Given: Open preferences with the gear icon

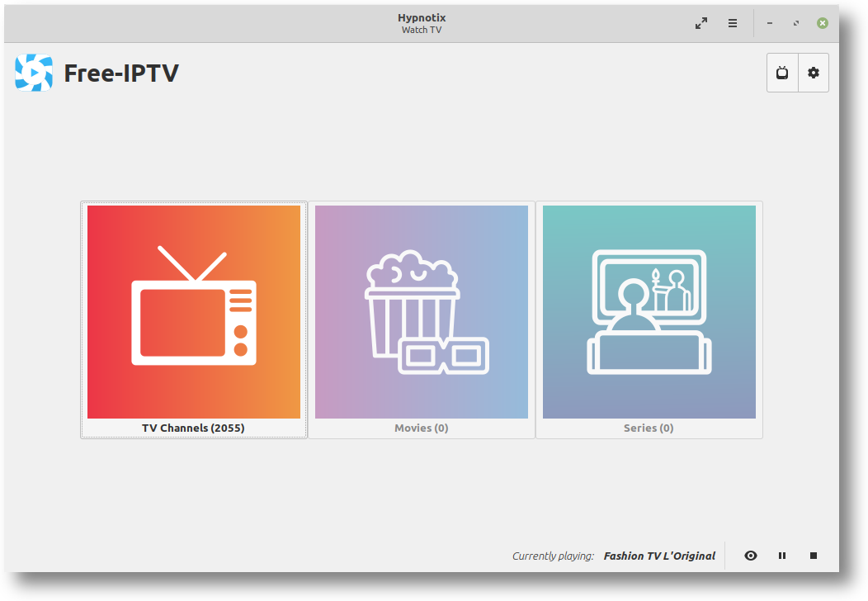Looking at the screenshot, I should pyautogui.click(x=814, y=73).
